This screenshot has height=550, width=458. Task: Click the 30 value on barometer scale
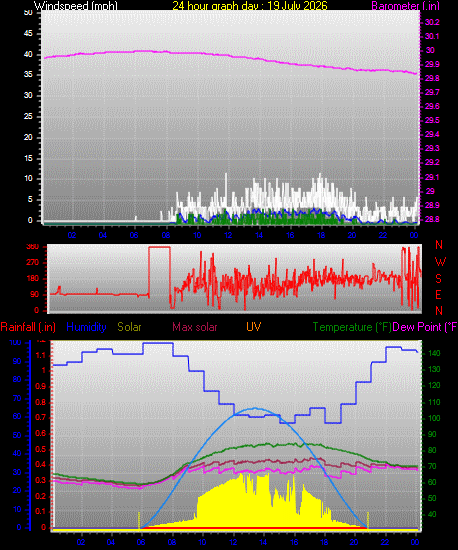point(430,50)
